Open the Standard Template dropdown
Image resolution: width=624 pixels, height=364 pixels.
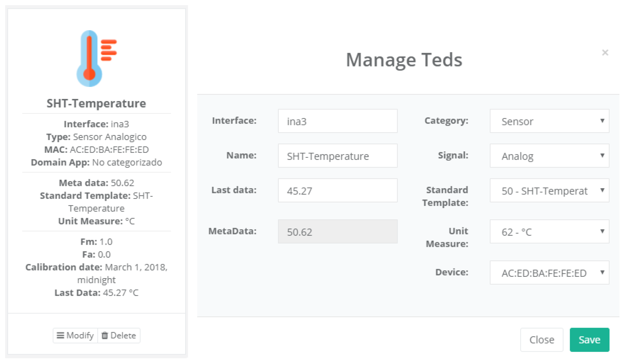pyautogui.click(x=549, y=191)
